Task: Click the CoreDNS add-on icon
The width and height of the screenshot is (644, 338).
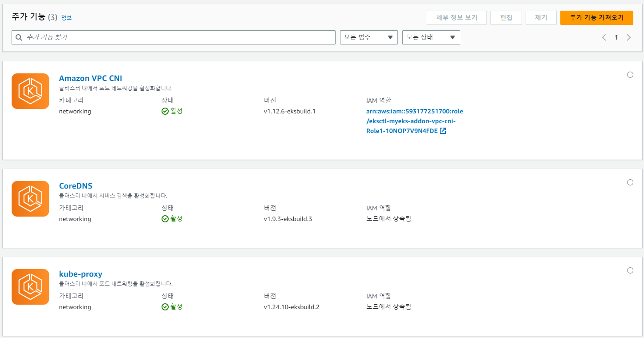Action: pyautogui.click(x=30, y=199)
